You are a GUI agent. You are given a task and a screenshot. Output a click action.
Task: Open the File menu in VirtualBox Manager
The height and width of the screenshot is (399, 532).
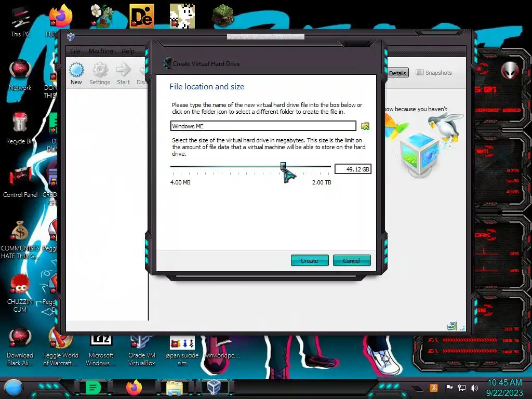(x=75, y=51)
